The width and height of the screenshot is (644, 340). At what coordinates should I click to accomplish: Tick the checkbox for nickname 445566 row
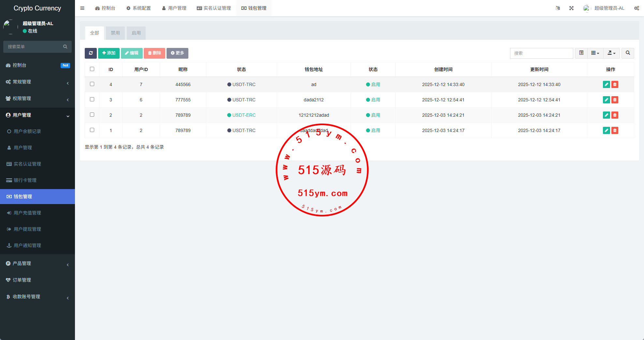(x=92, y=84)
